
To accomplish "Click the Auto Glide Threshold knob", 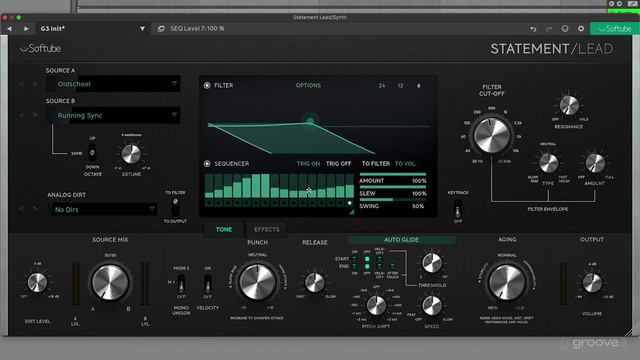I will point(432,263).
